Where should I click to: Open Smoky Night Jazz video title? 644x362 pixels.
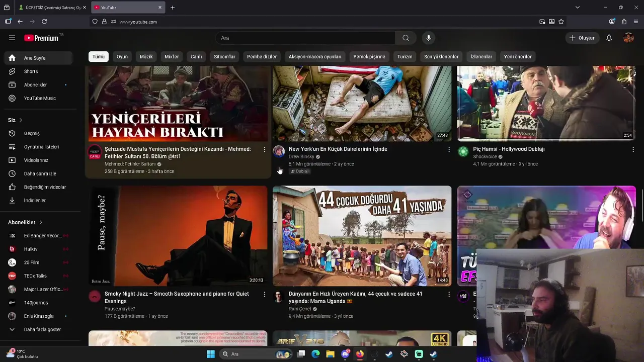click(177, 297)
